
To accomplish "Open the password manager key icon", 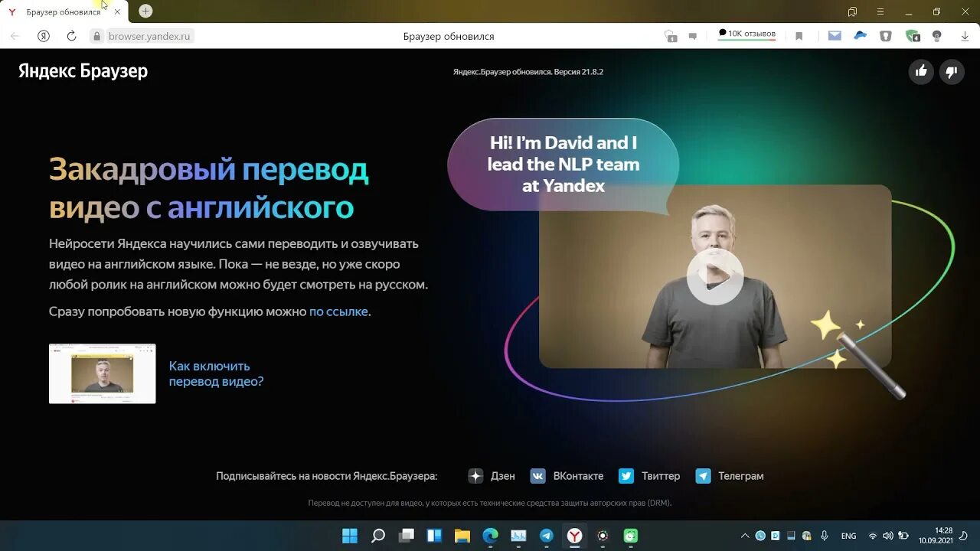I will click(x=886, y=36).
